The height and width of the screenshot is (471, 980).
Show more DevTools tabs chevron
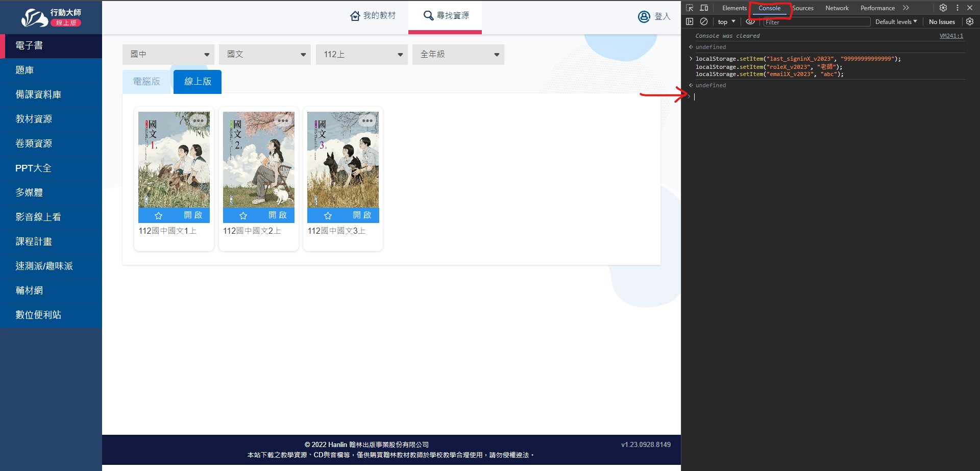point(906,8)
